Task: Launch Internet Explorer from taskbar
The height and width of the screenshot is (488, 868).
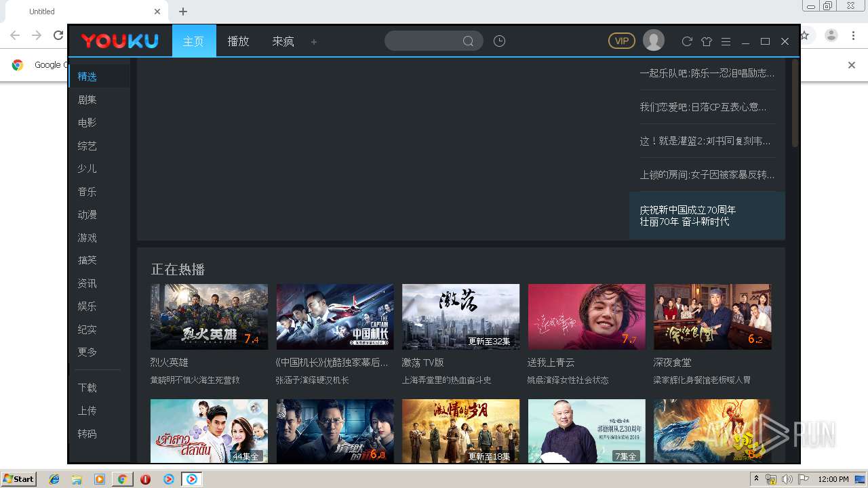Action: point(54,479)
